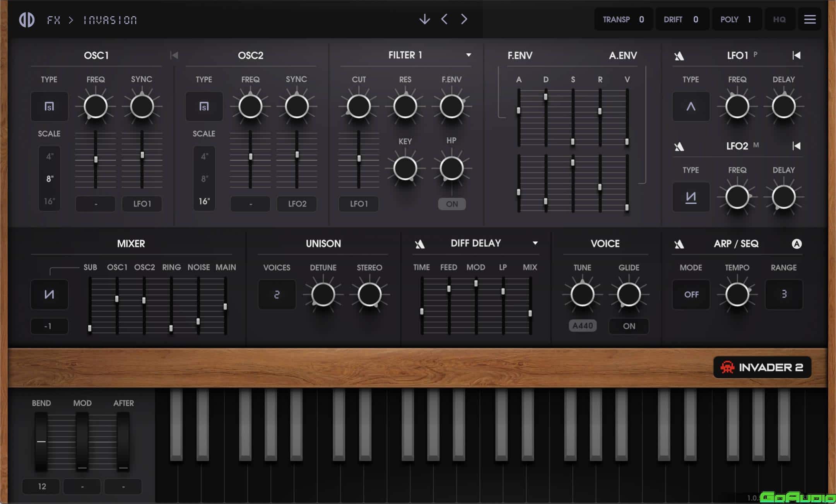Select the A.ENV envelope label

pos(623,56)
